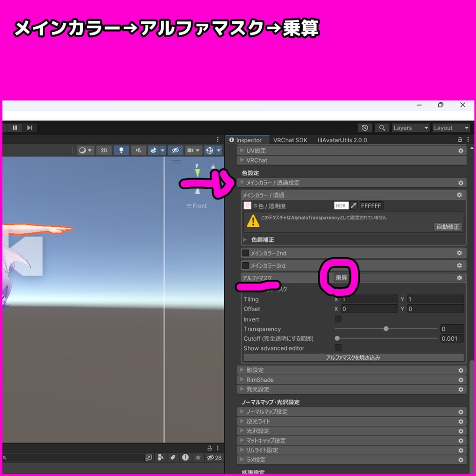The image size is (476, 476).
Task: Pause play mode with the pause button
Action: click(x=14, y=128)
